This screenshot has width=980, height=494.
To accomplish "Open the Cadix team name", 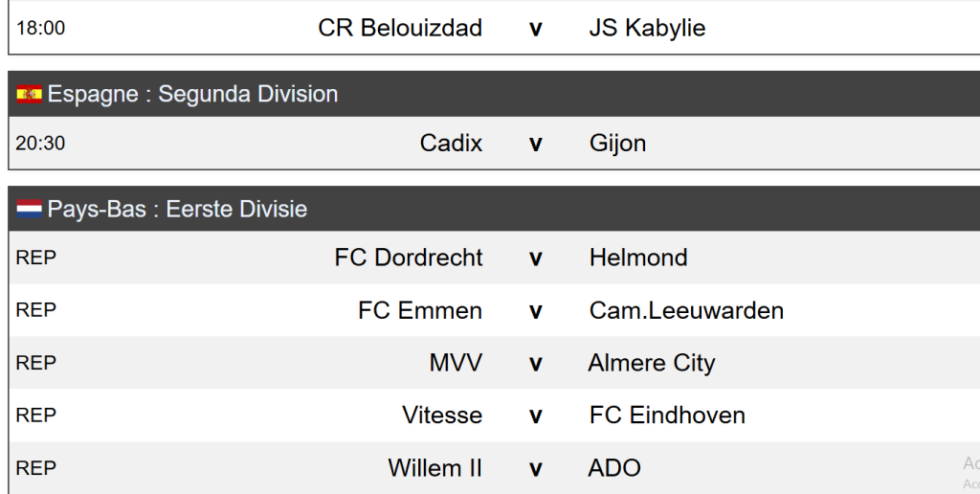I will click(451, 143).
